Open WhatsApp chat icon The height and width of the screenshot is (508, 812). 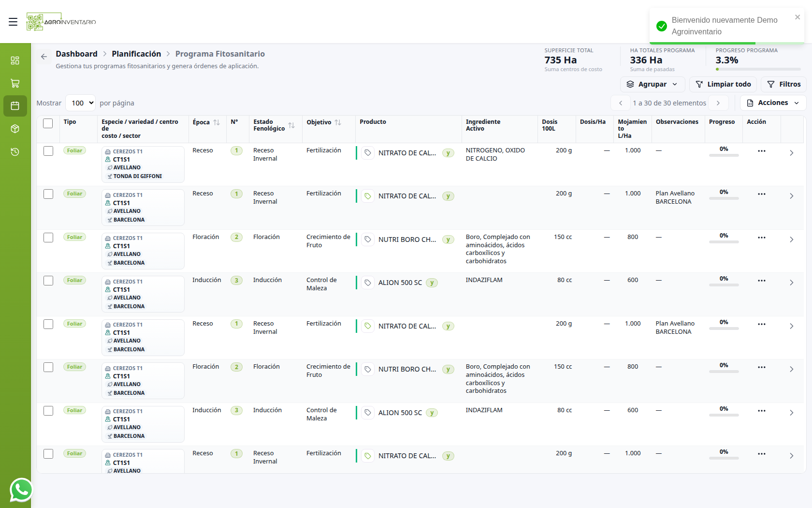pos(21,490)
